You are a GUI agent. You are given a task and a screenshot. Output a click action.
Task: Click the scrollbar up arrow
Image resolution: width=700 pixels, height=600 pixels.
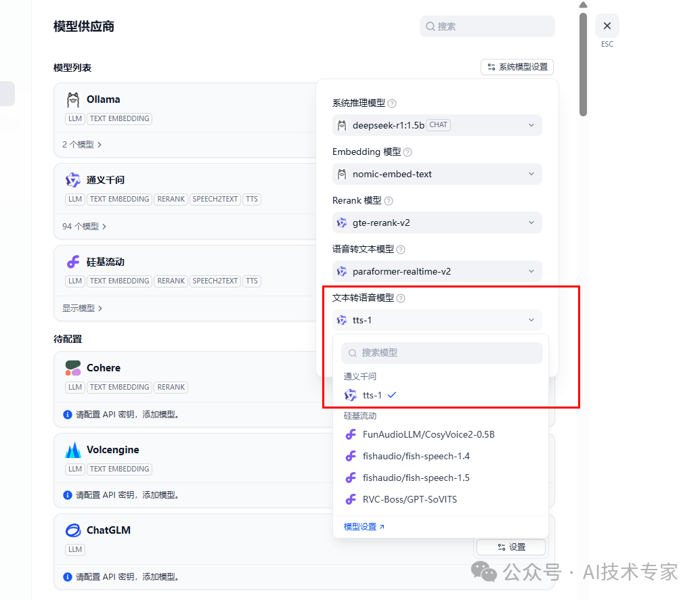pos(583,5)
